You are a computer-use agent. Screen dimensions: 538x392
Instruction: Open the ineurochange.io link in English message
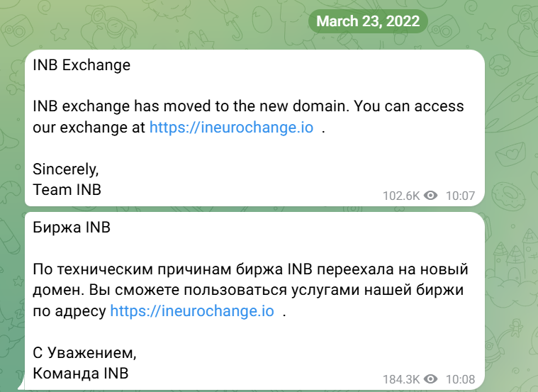point(230,128)
